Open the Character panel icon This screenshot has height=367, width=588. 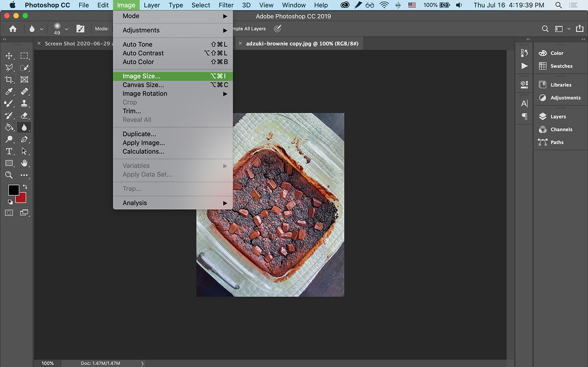[x=524, y=103]
